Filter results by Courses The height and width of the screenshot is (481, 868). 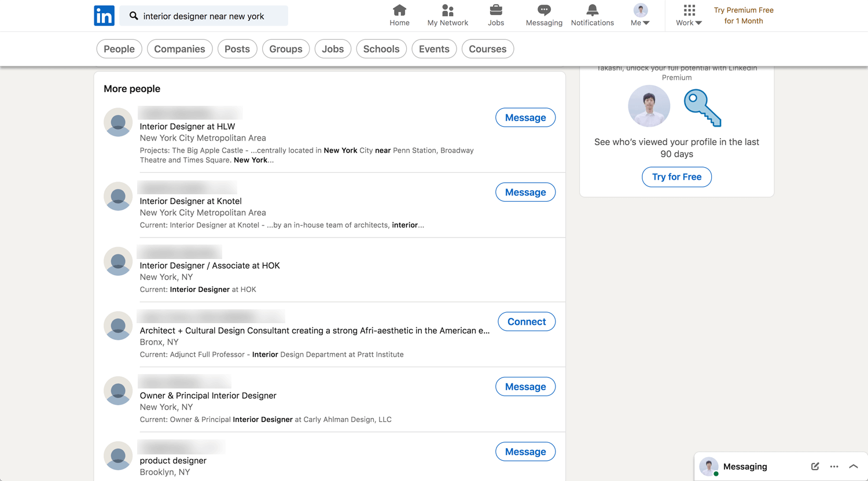[x=488, y=49]
